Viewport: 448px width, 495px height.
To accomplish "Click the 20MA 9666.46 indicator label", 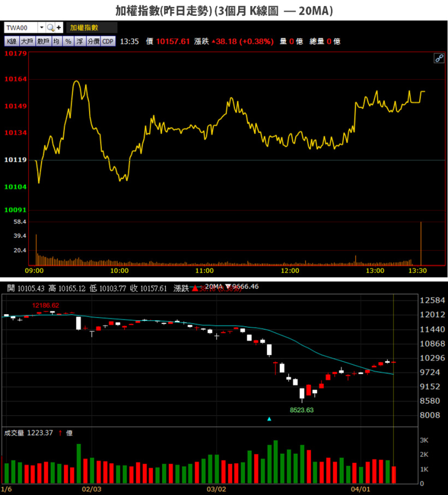I will click(x=232, y=286).
